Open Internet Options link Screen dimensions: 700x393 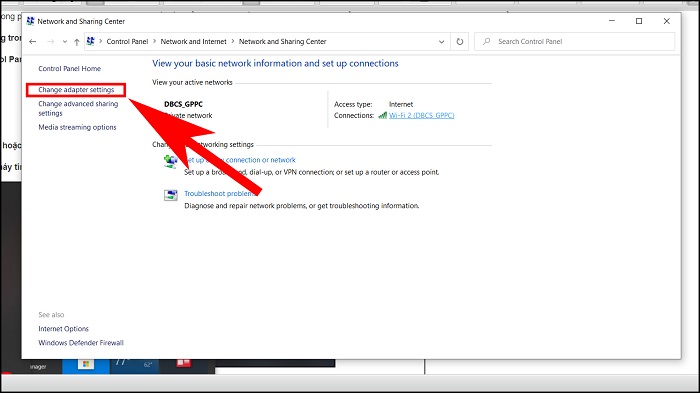point(63,329)
